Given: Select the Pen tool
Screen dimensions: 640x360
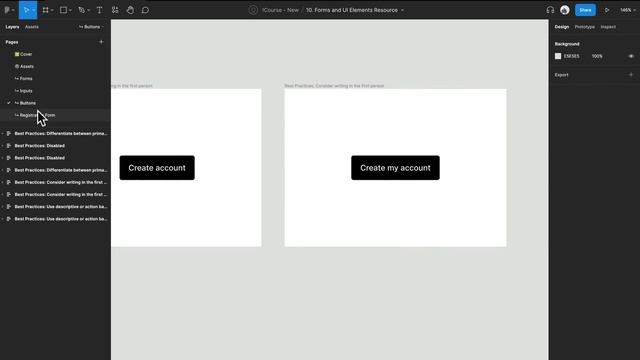Looking at the screenshot, I should point(81,10).
